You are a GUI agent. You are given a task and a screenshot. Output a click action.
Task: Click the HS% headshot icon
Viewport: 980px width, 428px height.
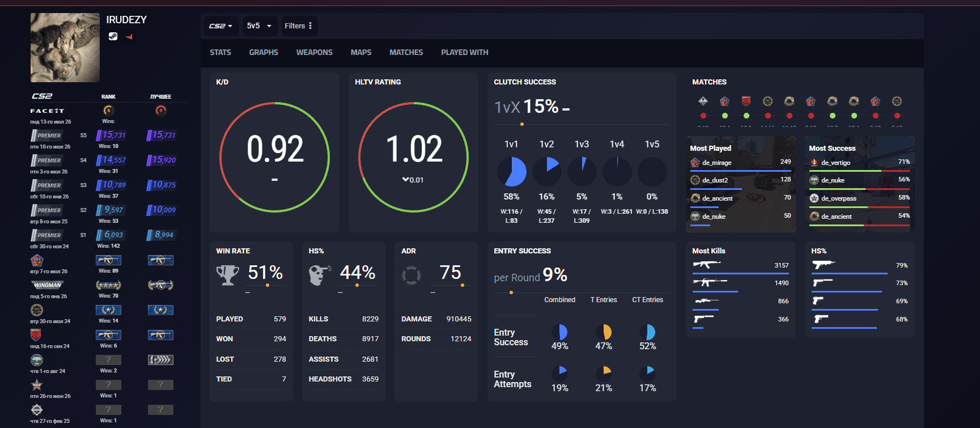pyautogui.click(x=320, y=275)
